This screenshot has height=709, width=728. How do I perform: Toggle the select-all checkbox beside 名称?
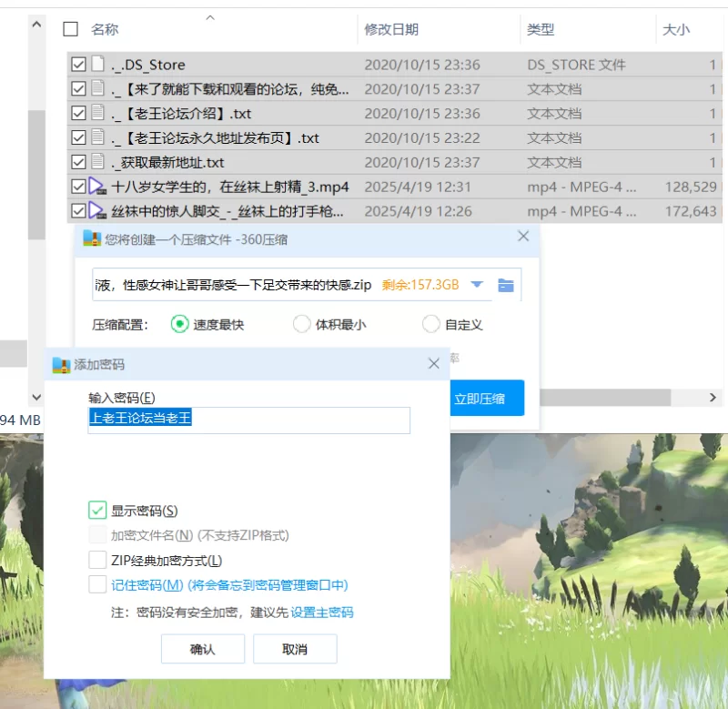(71, 30)
